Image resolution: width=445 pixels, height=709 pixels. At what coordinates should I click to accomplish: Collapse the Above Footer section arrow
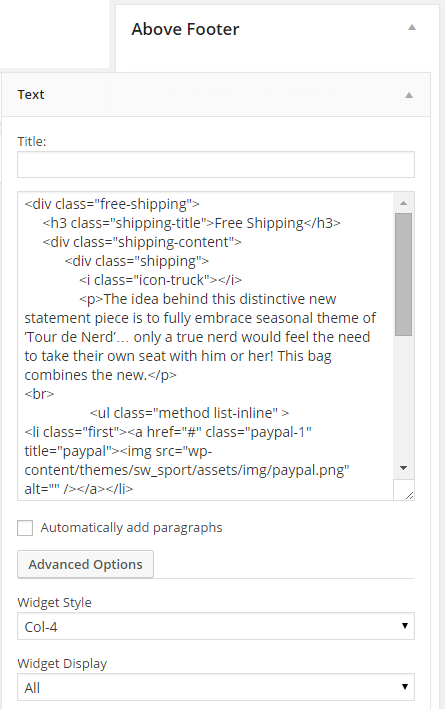(412, 28)
